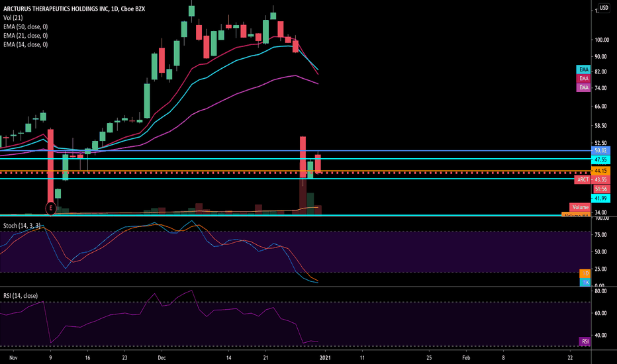Select the EMA (21, close, 0) legend
The height and width of the screenshot is (364, 617).
(26, 36)
